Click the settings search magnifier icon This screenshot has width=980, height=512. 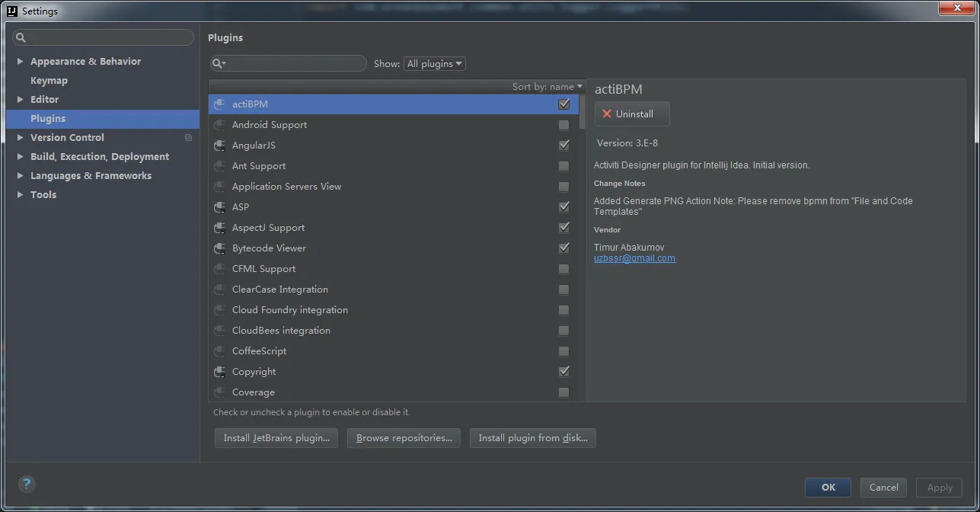tap(21, 37)
